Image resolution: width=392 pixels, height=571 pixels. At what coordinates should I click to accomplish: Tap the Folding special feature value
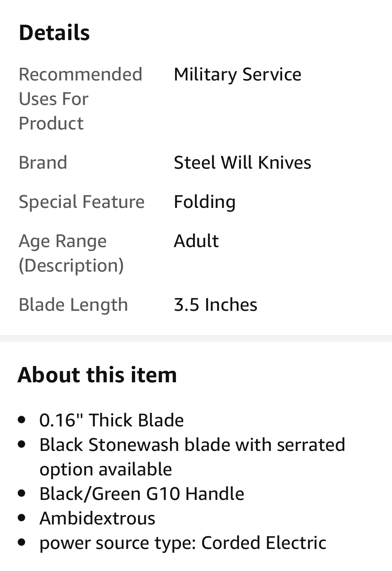click(205, 202)
